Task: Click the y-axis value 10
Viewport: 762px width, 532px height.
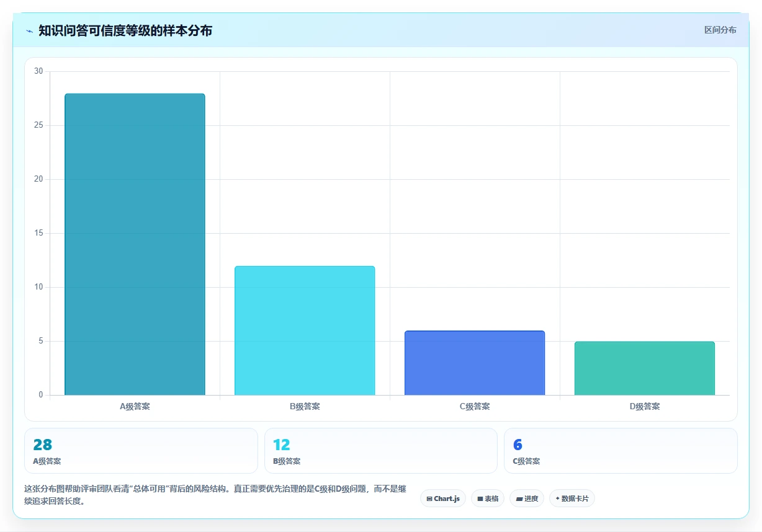Action: pyautogui.click(x=38, y=287)
